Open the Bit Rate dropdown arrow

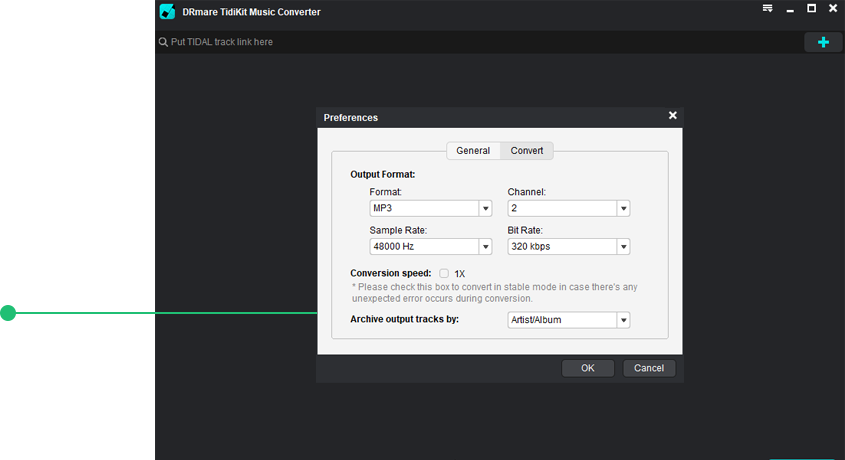click(x=624, y=247)
